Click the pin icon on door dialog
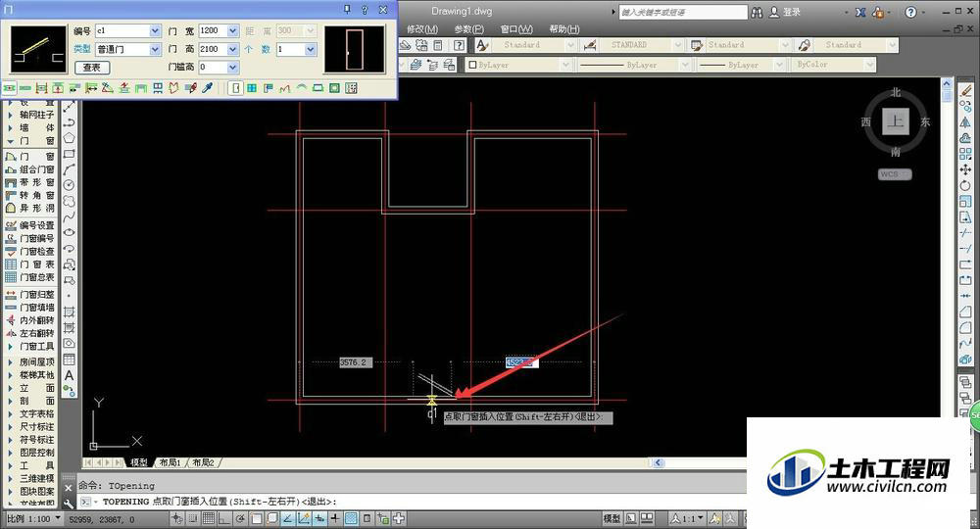Screen dimensions: 980x529 coord(348,10)
